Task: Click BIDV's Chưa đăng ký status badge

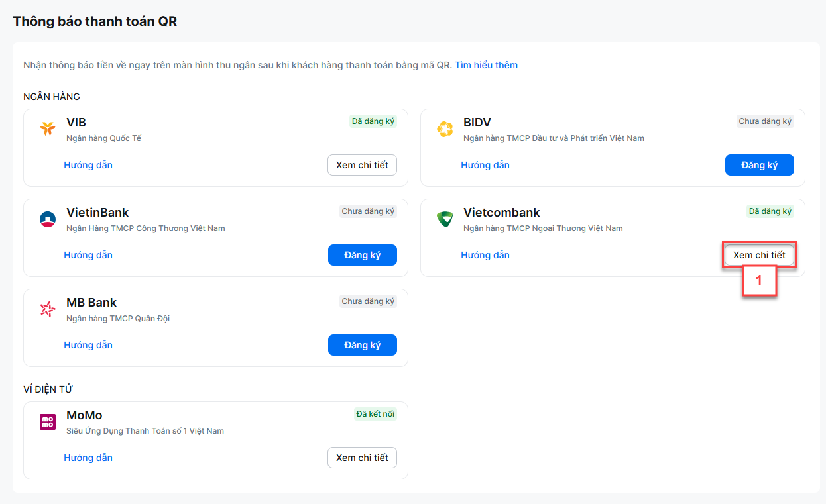Action: tap(766, 121)
